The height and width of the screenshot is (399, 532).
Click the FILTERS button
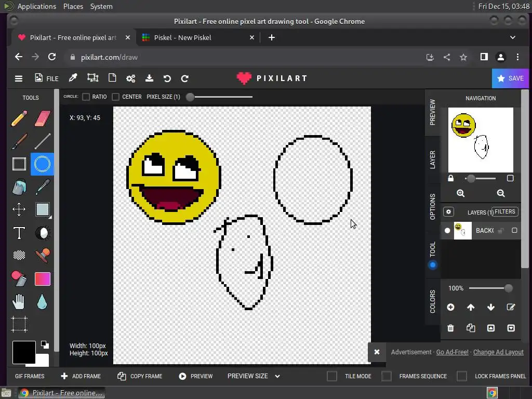pos(505,212)
